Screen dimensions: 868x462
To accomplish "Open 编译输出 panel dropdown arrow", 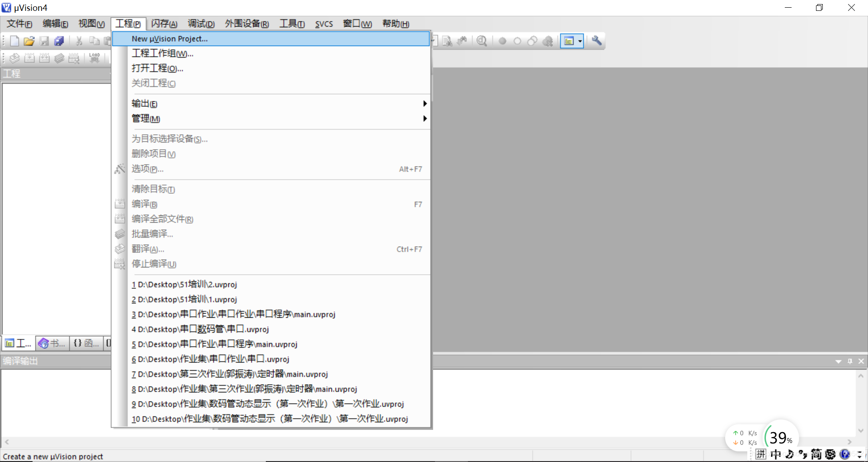I will pyautogui.click(x=839, y=361).
